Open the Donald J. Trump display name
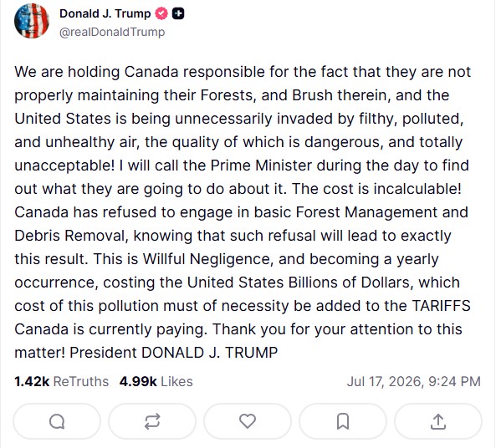This screenshot has height=448, width=496. [x=105, y=13]
